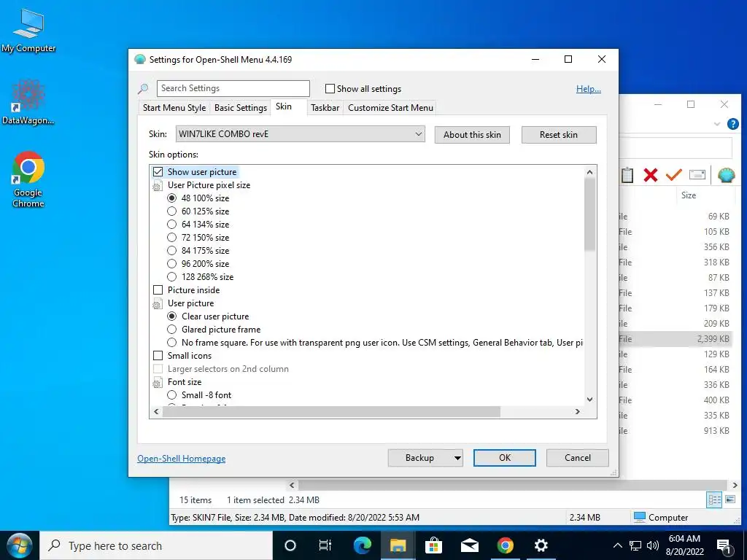Open the Google Chrome desktop shortcut
747x560 pixels.
(x=28, y=179)
